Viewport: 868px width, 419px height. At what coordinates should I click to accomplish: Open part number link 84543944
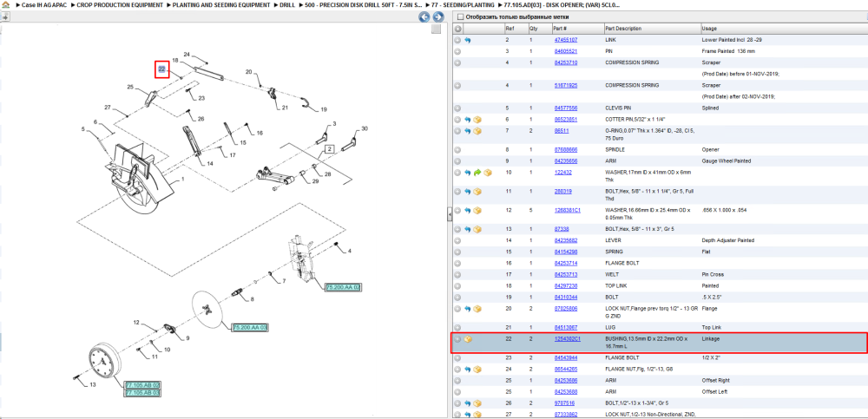click(x=566, y=358)
